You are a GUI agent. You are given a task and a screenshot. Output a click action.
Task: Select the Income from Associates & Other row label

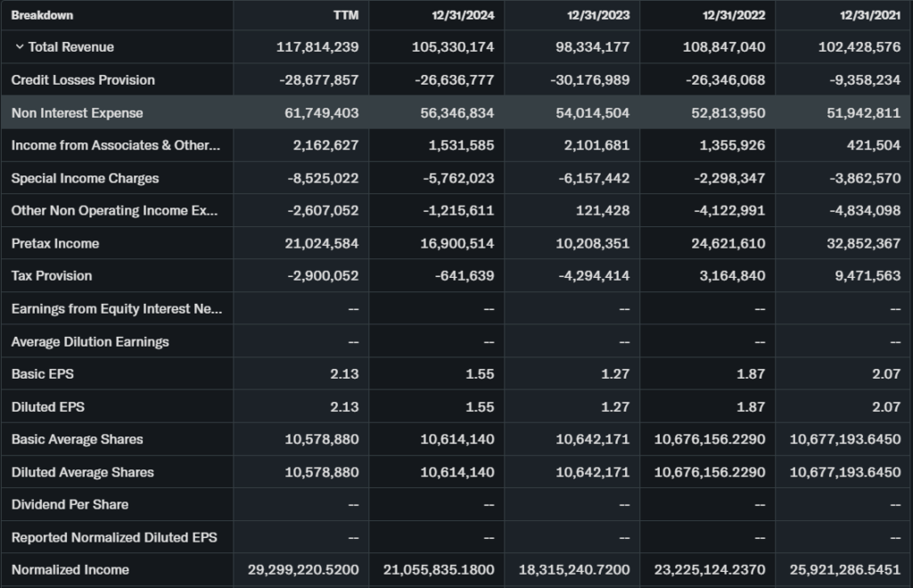point(115,145)
